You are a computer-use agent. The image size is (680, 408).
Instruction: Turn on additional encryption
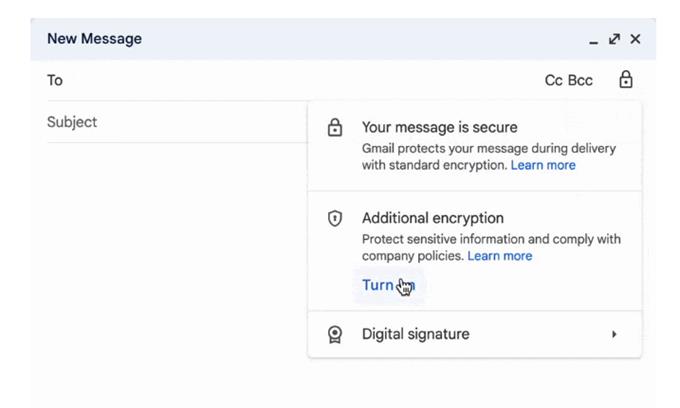[x=389, y=285]
